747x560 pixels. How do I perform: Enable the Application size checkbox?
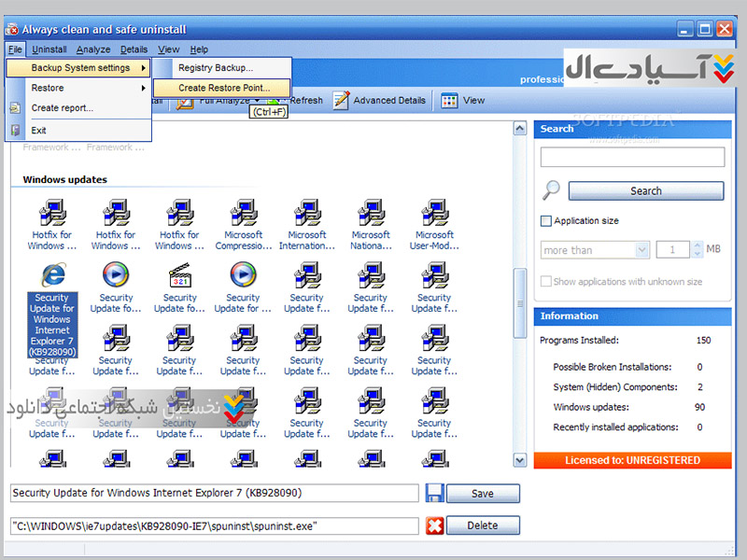point(546,221)
